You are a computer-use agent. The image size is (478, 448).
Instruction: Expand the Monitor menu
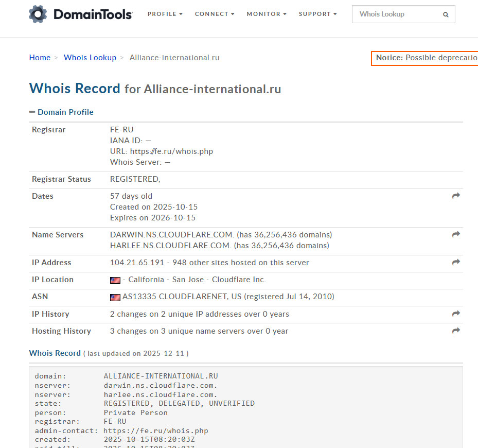(x=267, y=14)
